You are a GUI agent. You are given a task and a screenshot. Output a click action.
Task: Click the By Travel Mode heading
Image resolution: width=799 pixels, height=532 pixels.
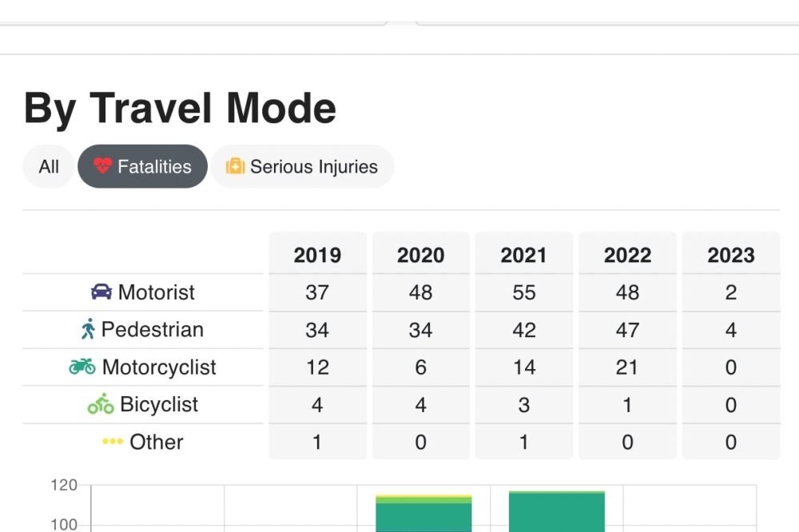(x=180, y=108)
